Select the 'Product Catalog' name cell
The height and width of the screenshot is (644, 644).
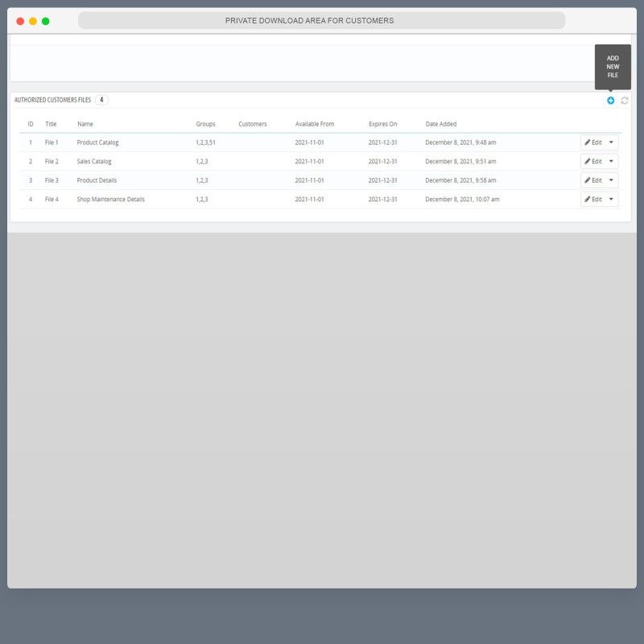point(97,142)
